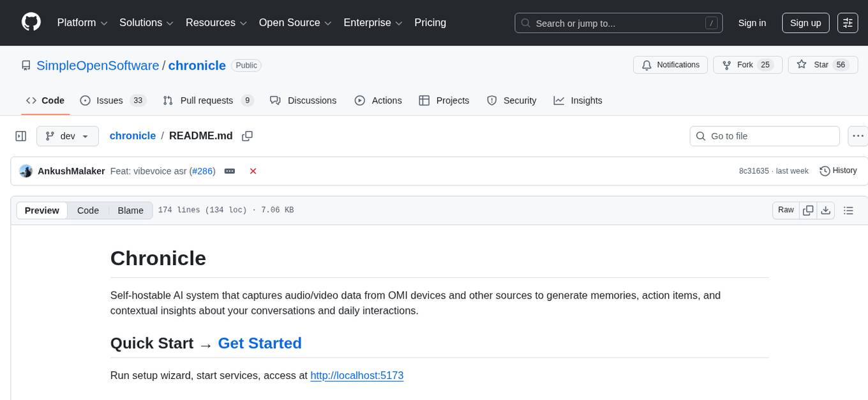Open the document outline icon
Viewport: 868px width, 400px height.
tap(848, 210)
